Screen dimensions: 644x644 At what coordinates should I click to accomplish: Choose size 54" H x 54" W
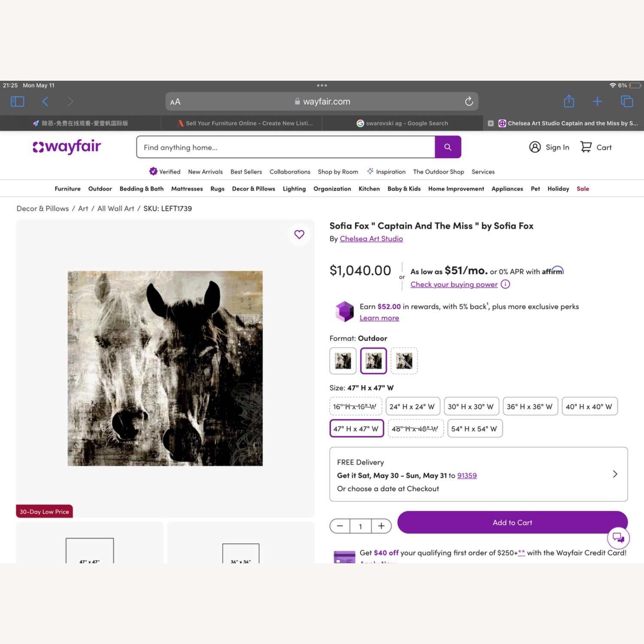tap(474, 428)
